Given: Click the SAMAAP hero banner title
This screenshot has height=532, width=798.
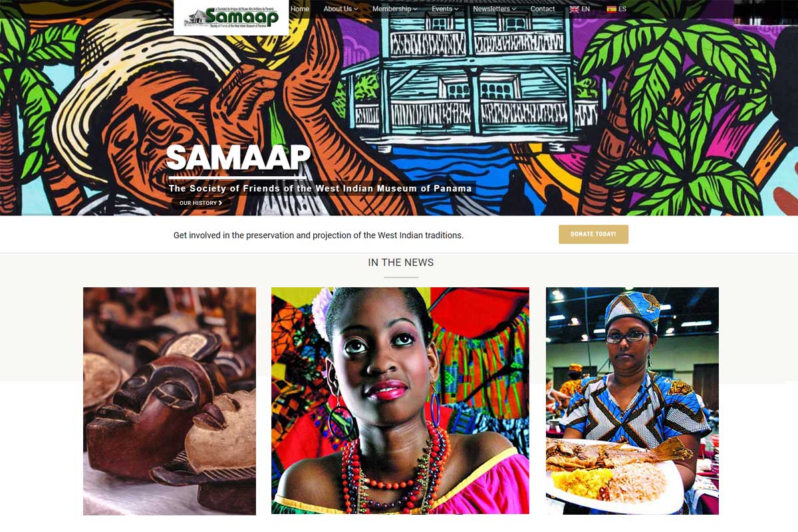Looking at the screenshot, I should coord(238,158).
